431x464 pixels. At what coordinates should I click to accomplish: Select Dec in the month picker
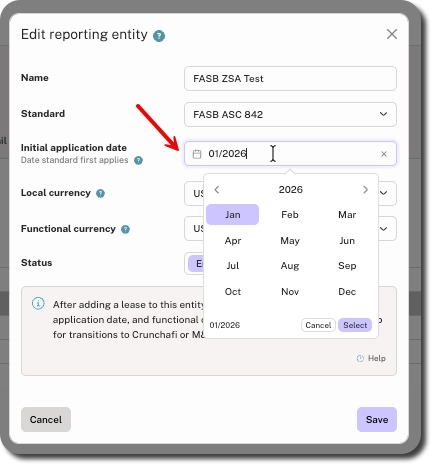[x=347, y=292]
